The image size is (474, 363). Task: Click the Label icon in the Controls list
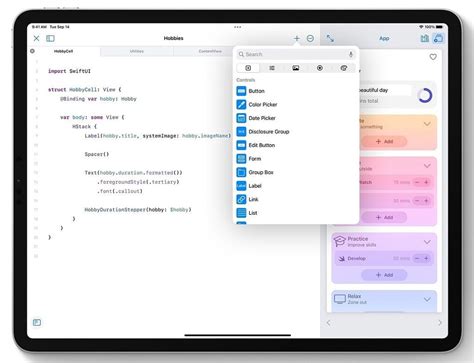241,186
